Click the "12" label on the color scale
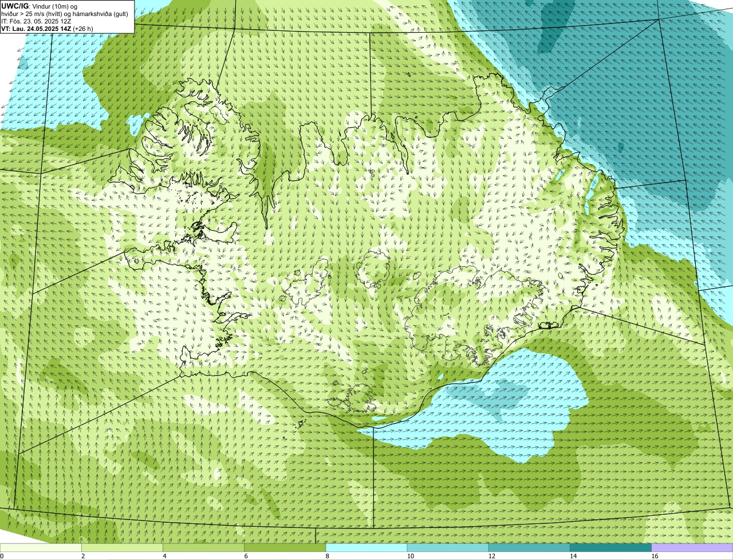 [x=492, y=556]
